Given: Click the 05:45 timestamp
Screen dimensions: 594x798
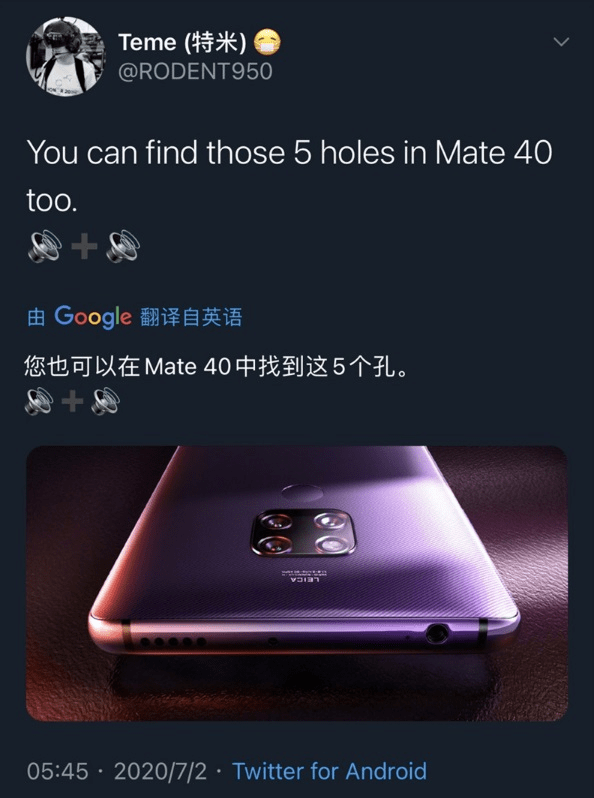Looking at the screenshot, I should pos(57,771).
